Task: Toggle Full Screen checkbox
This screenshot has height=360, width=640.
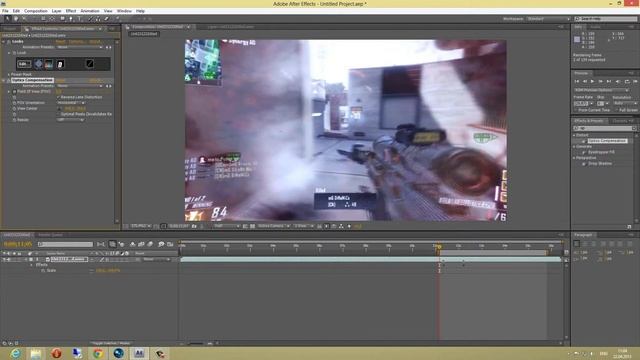Action: (x=617, y=110)
